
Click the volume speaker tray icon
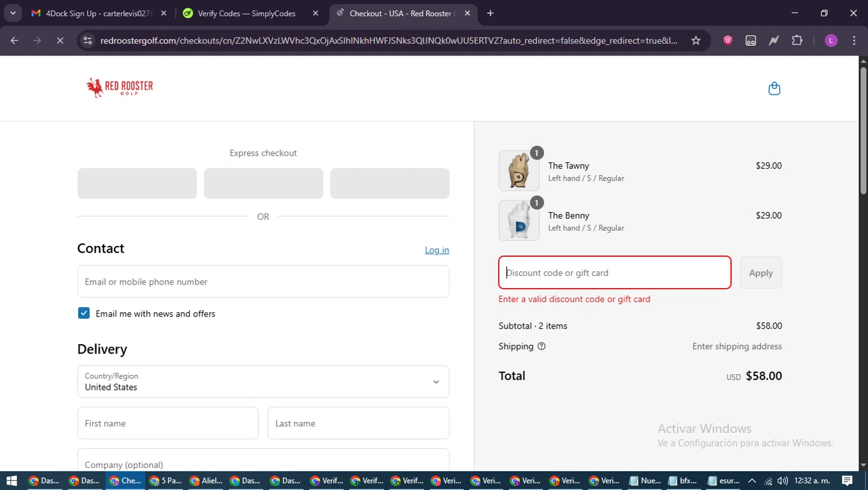(x=783, y=481)
